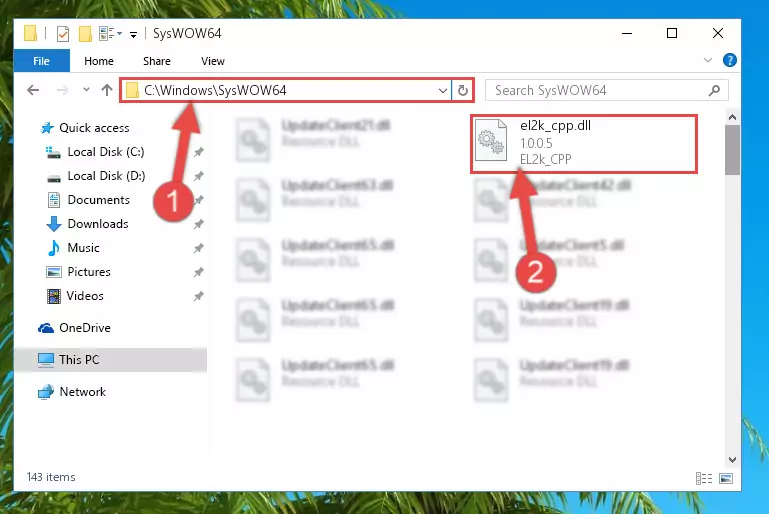Switch to large icons view layout
The width and height of the screenshot is (769, 514).
(726, 478)
